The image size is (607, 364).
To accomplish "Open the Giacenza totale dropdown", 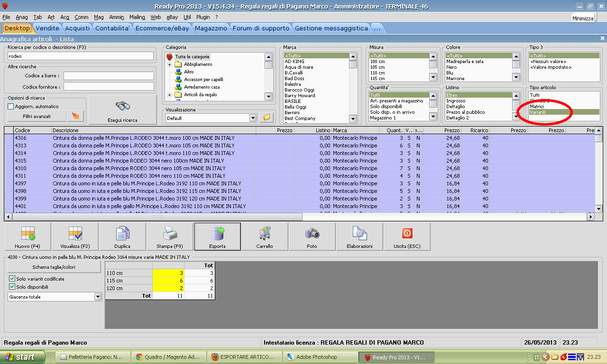I will [98, 297].
